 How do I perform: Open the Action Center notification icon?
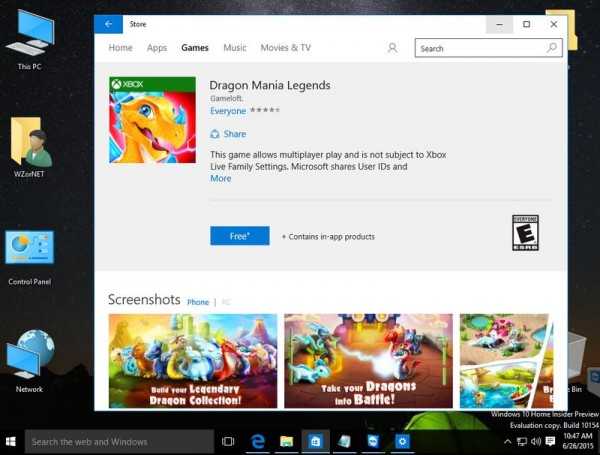click(550, 441)
